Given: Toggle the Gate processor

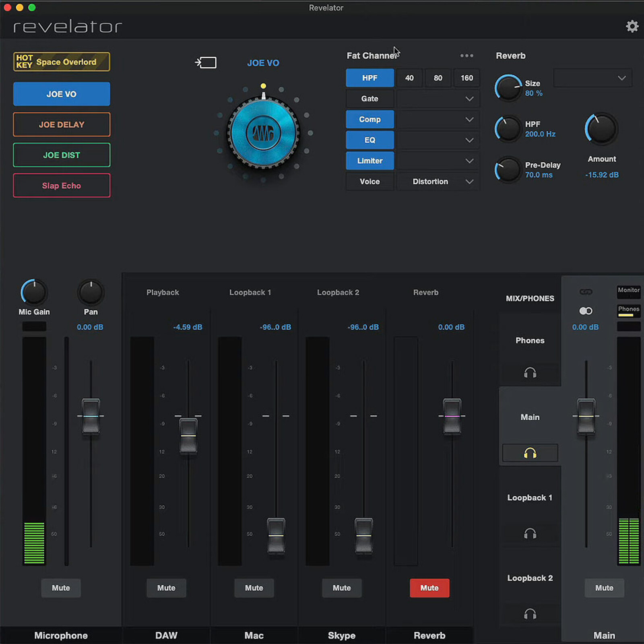Looking at the screenshot, I should 369,99.
